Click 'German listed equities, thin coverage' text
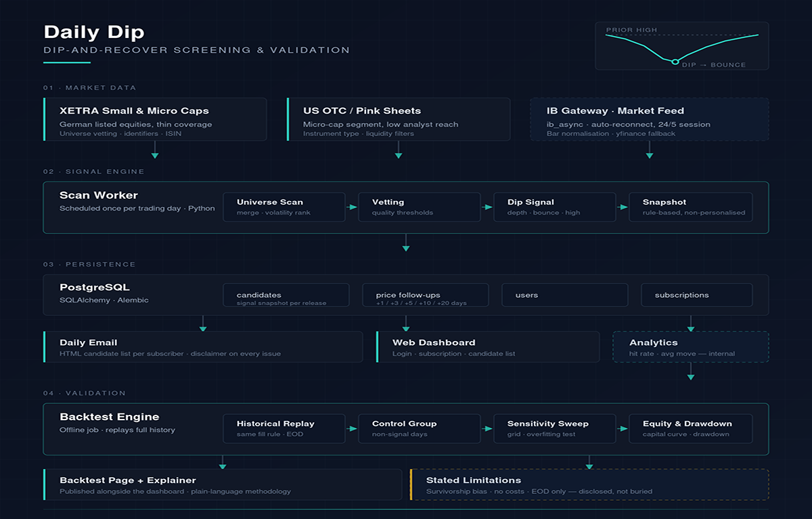812x519 pixels. click(x=136, y=125)
